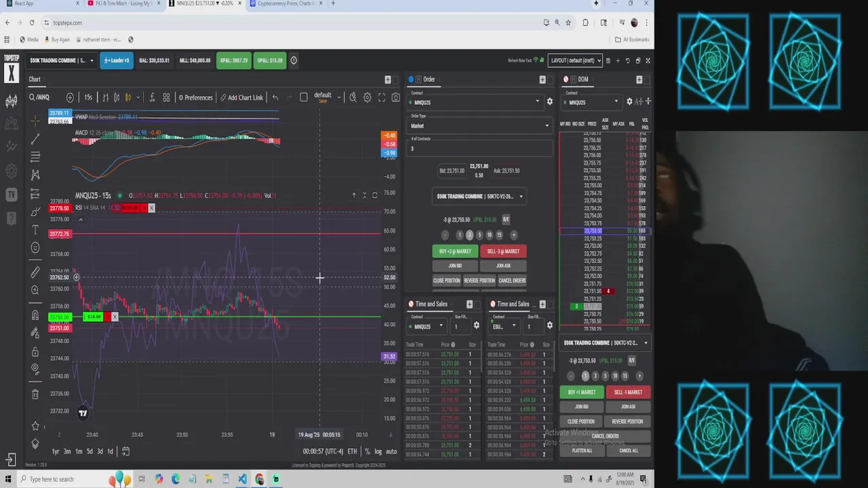This screenshot has height=488, width=868.
Task: Toggle the select-layout checkbox square in chart toolbar
Action: pyautogui.click(x=304, y=98)
